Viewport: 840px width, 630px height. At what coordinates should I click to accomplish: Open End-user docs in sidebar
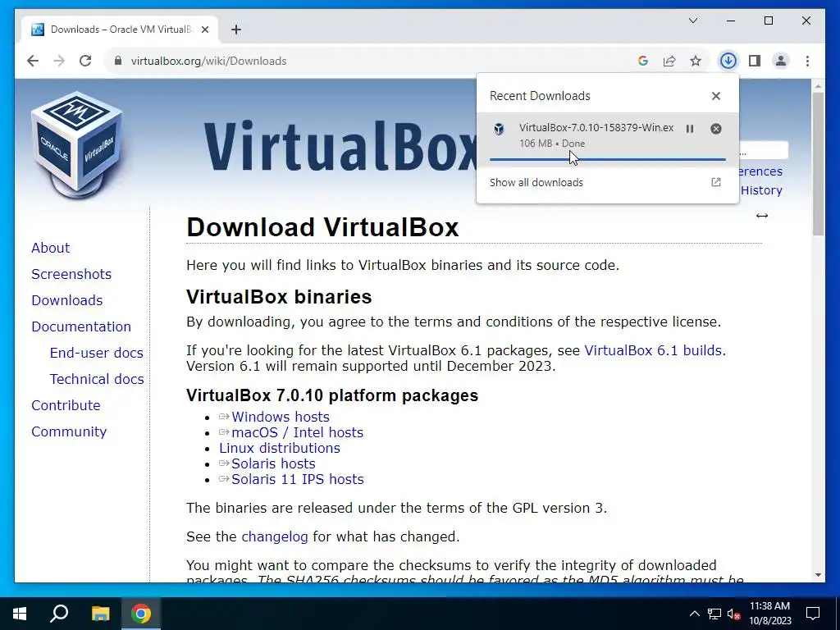coord(97,353)
